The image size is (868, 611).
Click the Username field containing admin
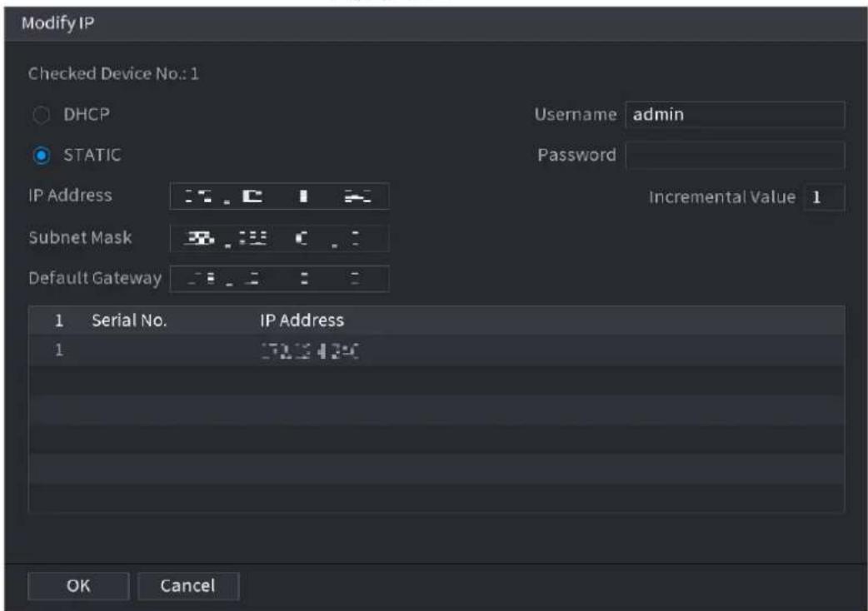coord(735,115)
